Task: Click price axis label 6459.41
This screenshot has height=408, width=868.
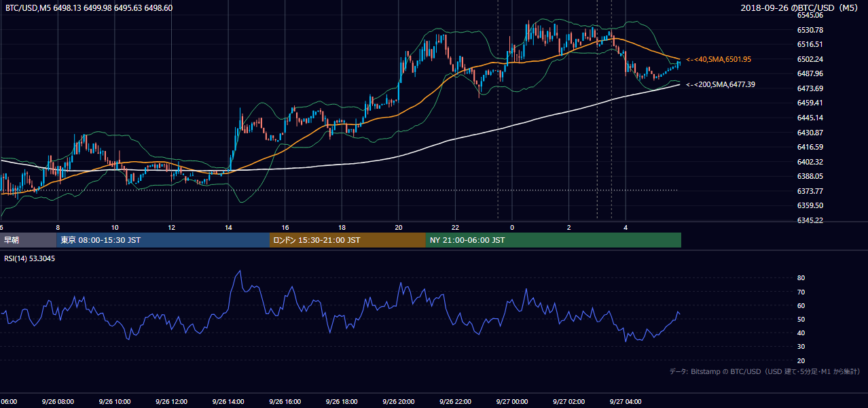Action: coord(810,103)
